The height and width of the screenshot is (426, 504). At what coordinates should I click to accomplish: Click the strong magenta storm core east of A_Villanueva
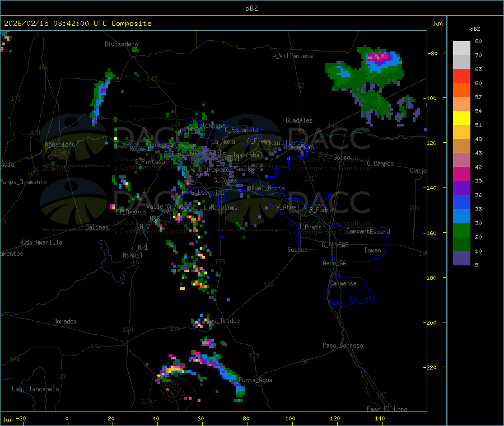(379, 58)
